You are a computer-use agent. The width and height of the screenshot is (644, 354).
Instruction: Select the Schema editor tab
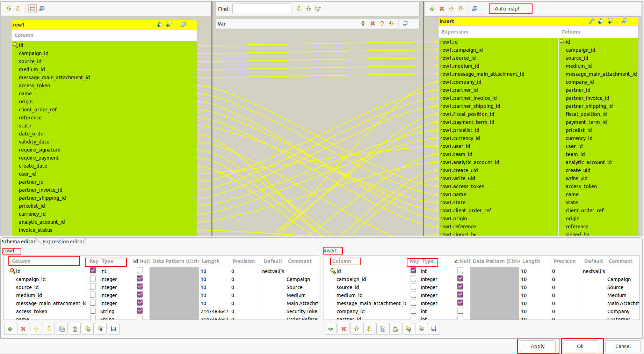point(19,241)
